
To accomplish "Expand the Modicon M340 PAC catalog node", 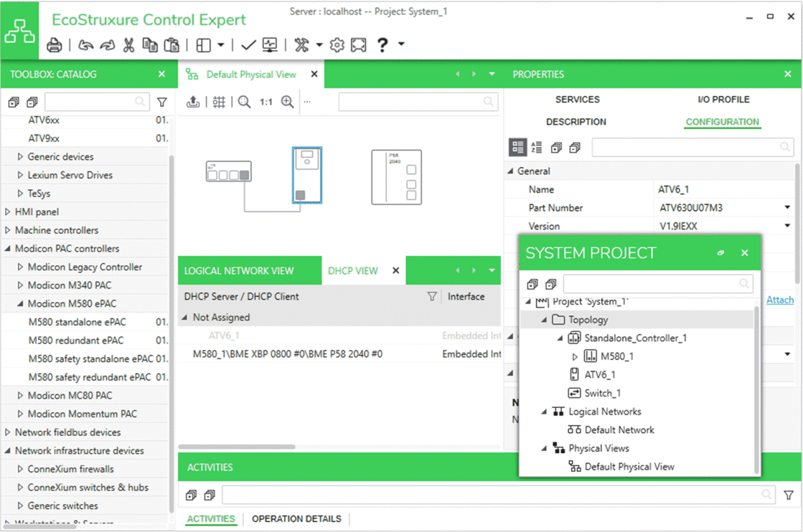I will pyautogui.click(x=20, y=285).
